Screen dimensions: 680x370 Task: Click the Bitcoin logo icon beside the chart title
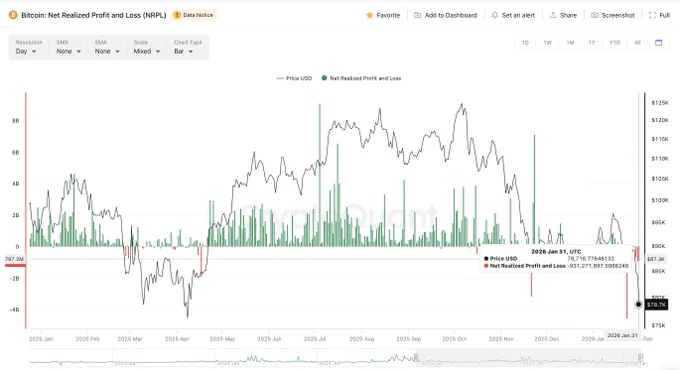13,15
